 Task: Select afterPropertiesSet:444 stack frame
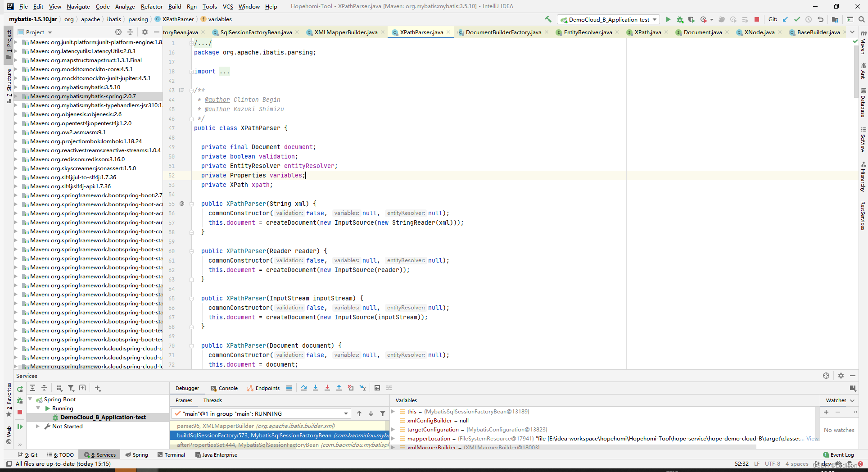pyautogui.click(x=279, y=445)
